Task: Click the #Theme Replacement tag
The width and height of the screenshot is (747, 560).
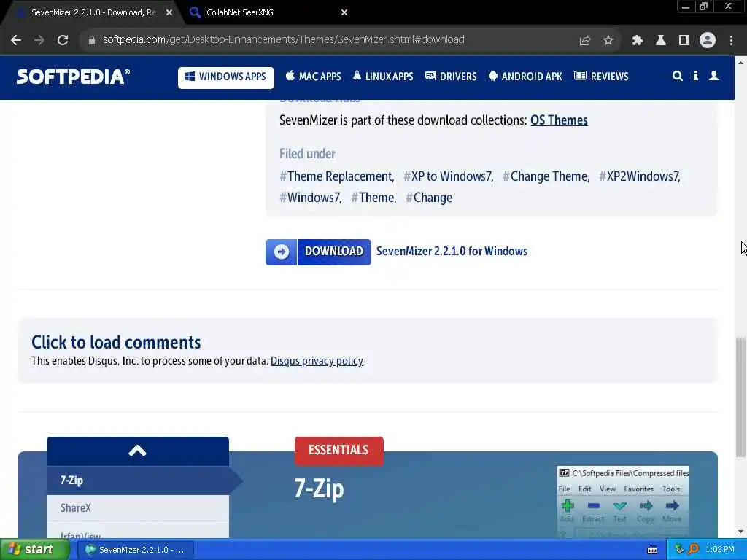Action: [x=336, y=176]
